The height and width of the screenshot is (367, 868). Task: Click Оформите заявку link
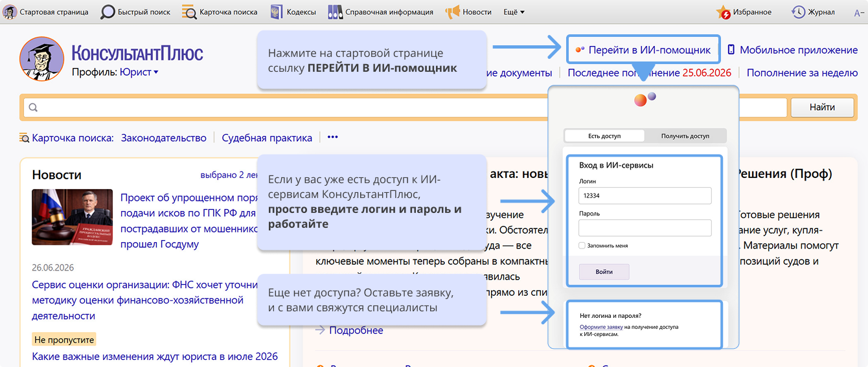click(601, 328)
